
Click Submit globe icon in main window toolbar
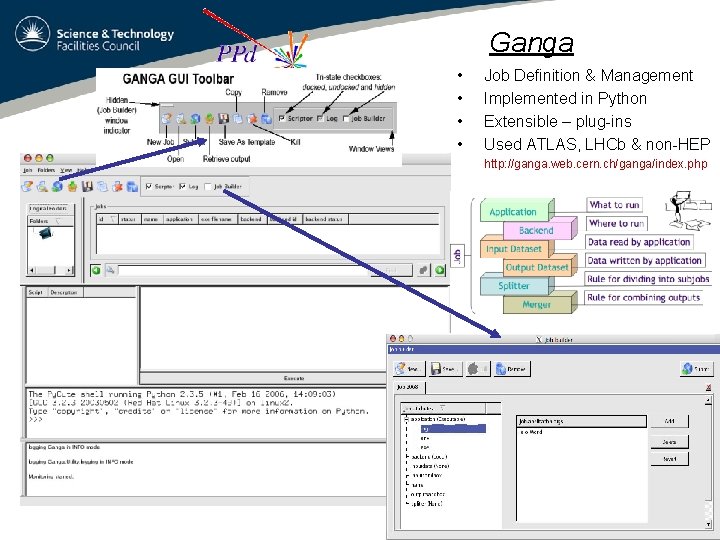point(57,186)
